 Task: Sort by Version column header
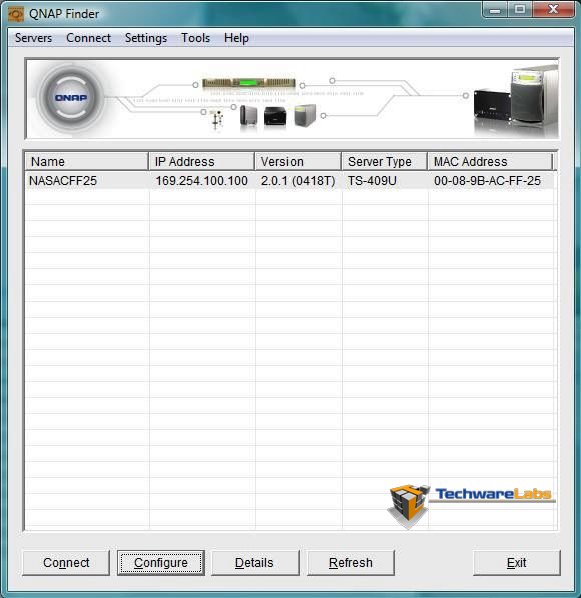pyautogui.click(x=298, y=161)
